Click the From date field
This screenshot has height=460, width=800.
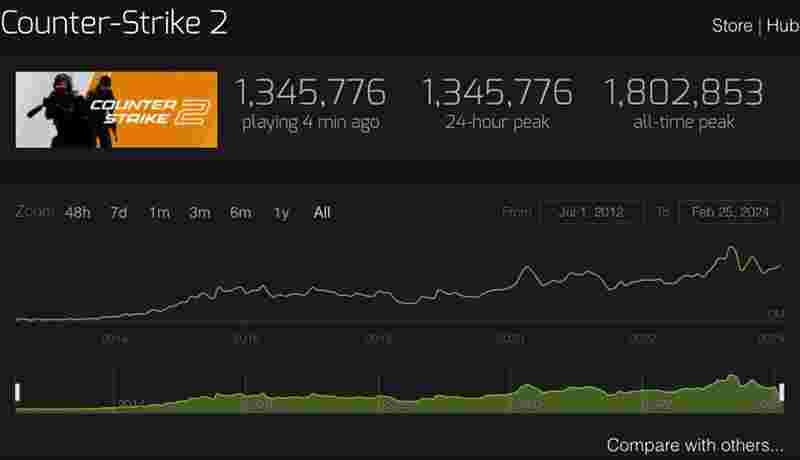(x=591, y=212)
